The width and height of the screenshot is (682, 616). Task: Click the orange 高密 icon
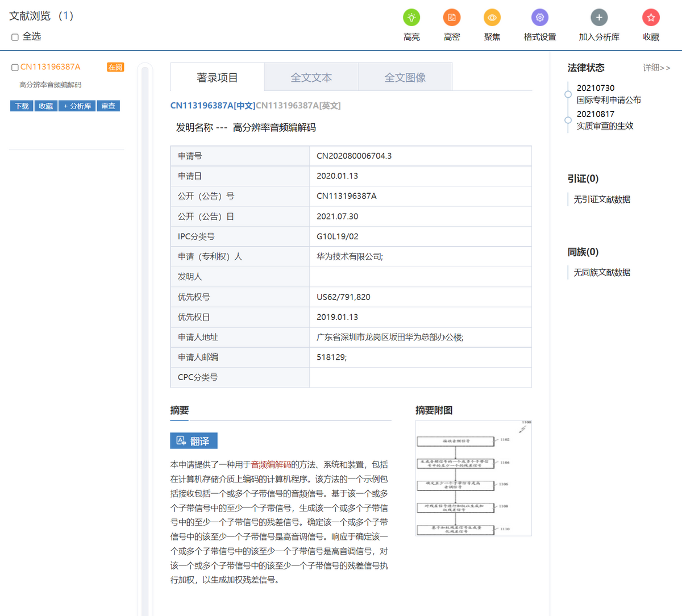point(452,18)
